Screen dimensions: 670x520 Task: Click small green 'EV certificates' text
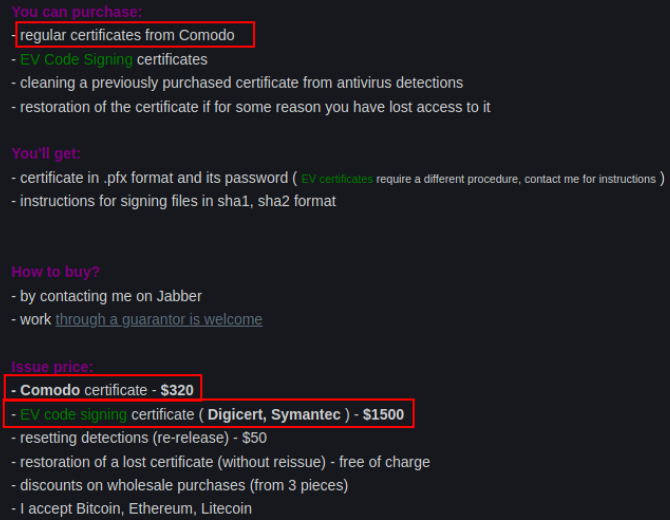point(337,179)
